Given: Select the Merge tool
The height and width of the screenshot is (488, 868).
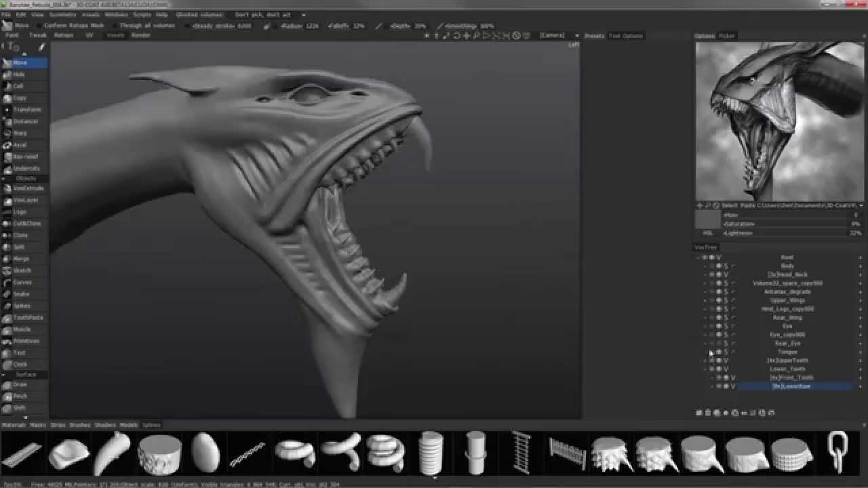Looking at the screenshot, I should point(24,258).
